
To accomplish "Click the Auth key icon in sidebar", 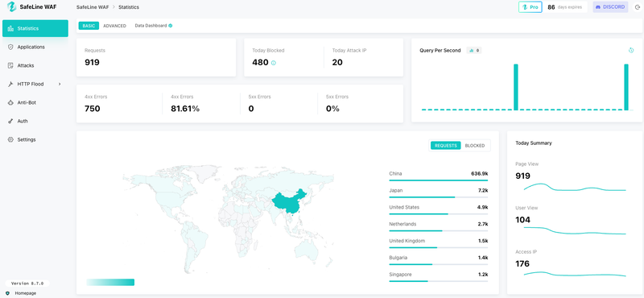I will (10, 122).
